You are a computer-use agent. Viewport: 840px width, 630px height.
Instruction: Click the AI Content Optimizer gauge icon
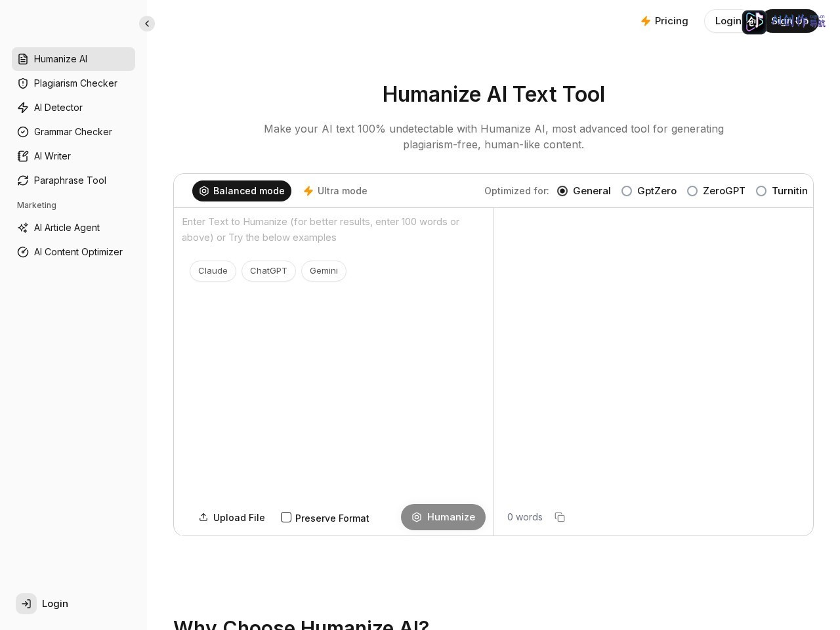coord(23,252)
